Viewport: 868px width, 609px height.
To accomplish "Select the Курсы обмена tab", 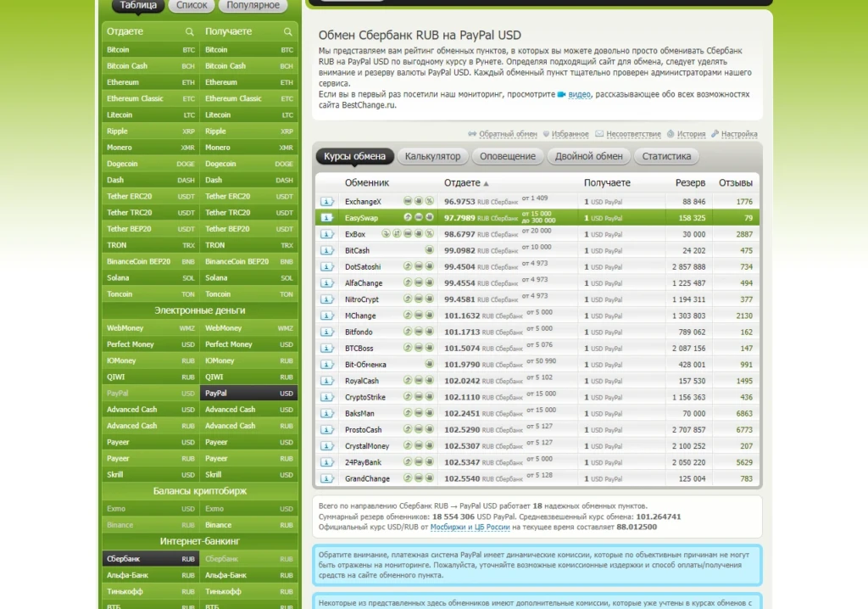I will coord(355,156).
